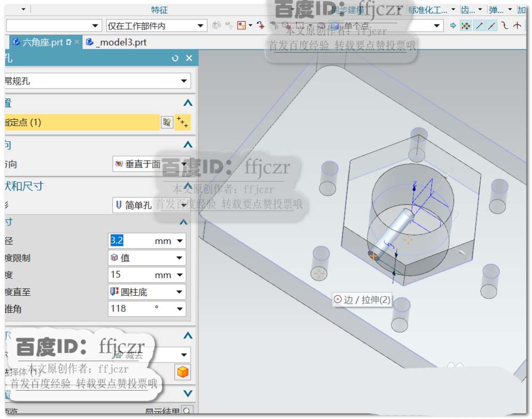Click the 加 ribbon group at far right
Image resolution: width=532 pixels, height=419 pixels.
(x=521, y=10)
